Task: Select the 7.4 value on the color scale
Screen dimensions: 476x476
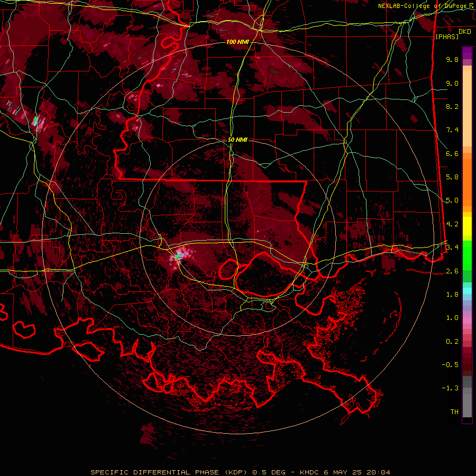Action: [452, 130]
